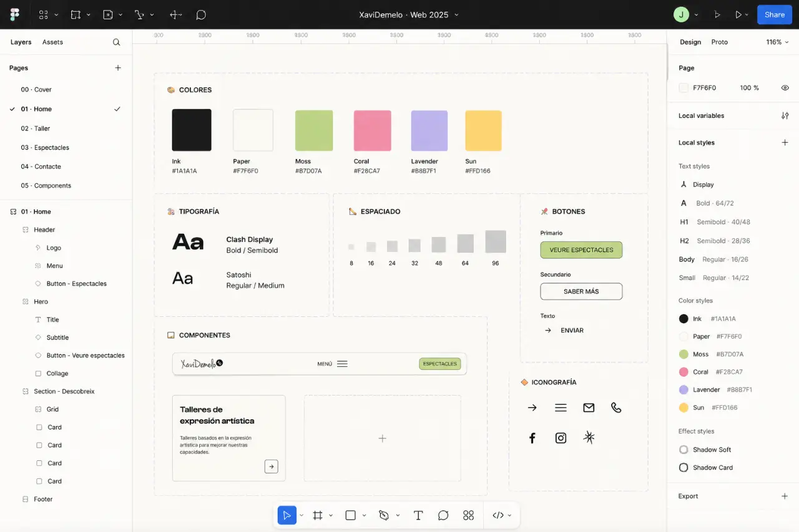
Task: Click the page color F7F6F0 swatch
Action: pos(684,88)
